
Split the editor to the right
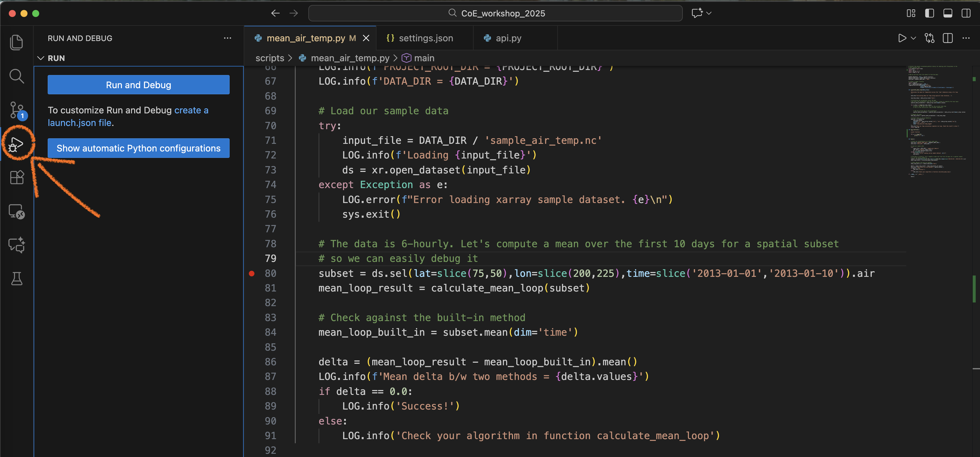point(948,38)
